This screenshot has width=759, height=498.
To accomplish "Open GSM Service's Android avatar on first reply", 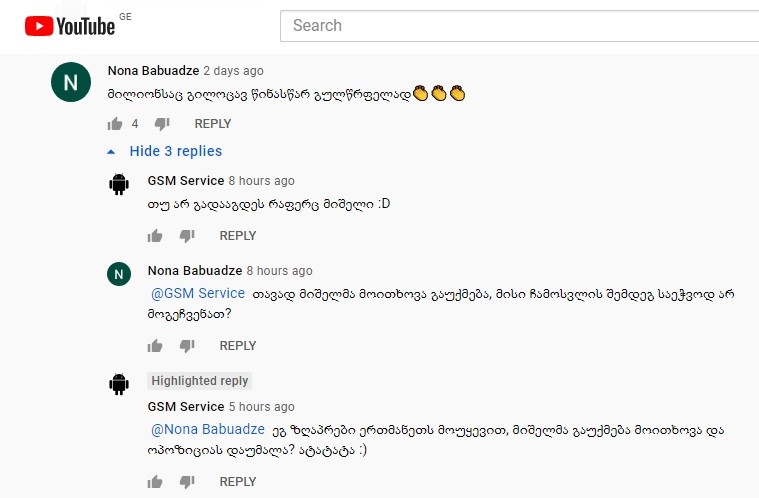I will click(x=119, y=184).
